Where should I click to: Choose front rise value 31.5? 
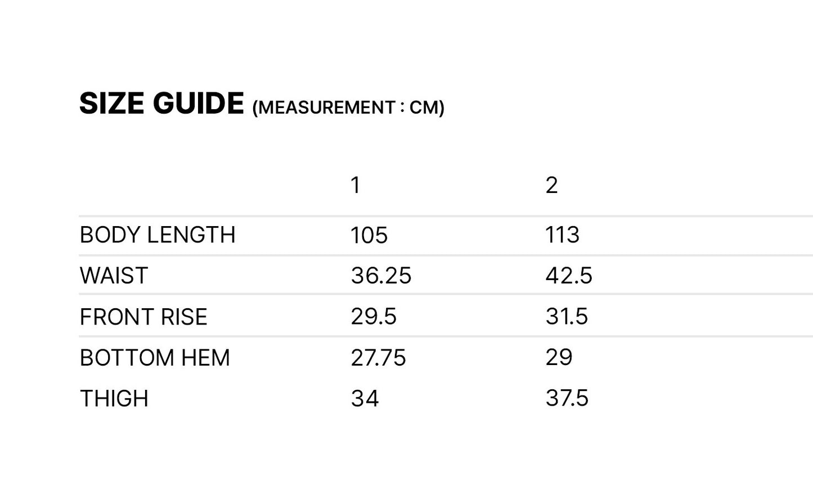pyautogui.click(x=567, y=317)
